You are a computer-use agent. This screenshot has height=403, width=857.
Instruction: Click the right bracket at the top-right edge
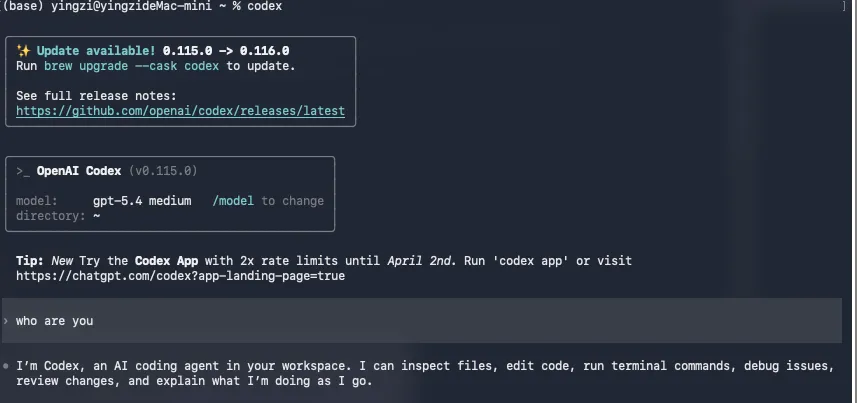(845, 6)
